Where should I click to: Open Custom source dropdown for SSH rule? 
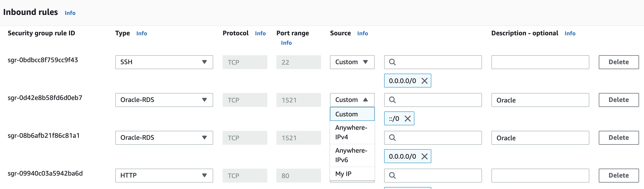pyautogui.click(x=352, y=62)
